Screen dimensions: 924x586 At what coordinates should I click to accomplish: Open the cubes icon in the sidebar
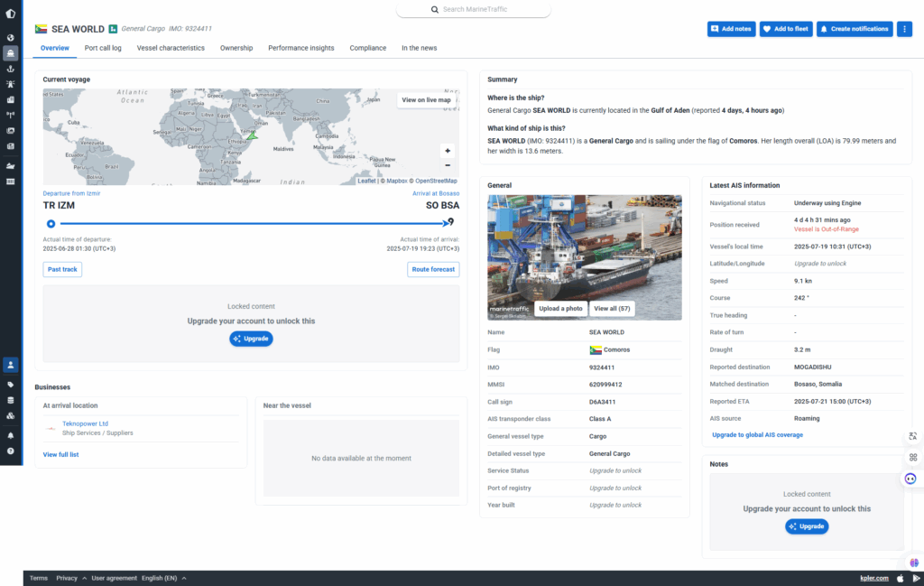tap(11, 415)
